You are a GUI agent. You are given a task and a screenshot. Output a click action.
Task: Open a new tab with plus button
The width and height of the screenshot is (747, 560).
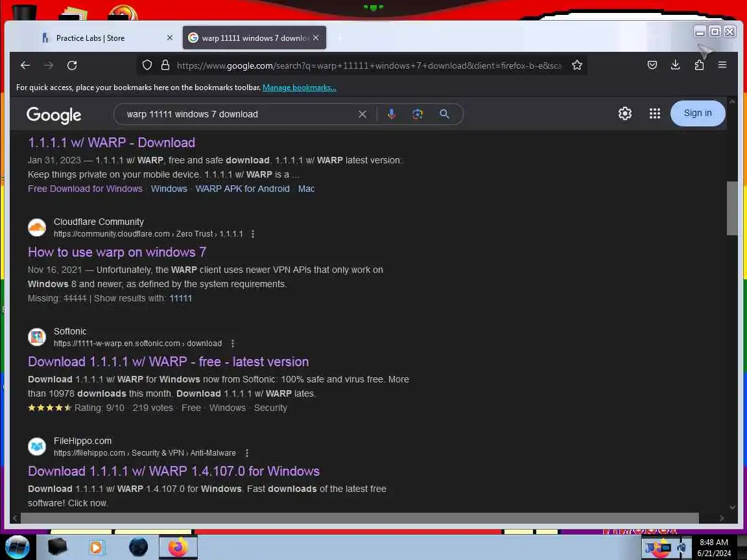pos(340,38)
